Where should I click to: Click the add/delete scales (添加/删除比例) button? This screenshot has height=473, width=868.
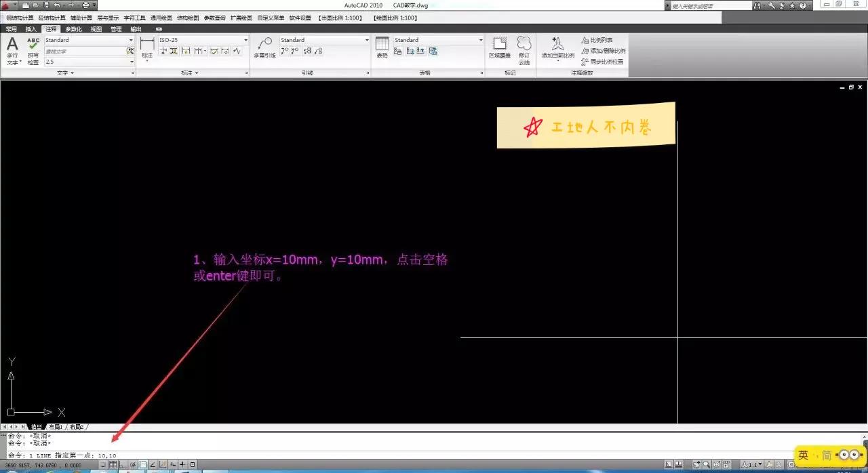(x=603, y=51)
